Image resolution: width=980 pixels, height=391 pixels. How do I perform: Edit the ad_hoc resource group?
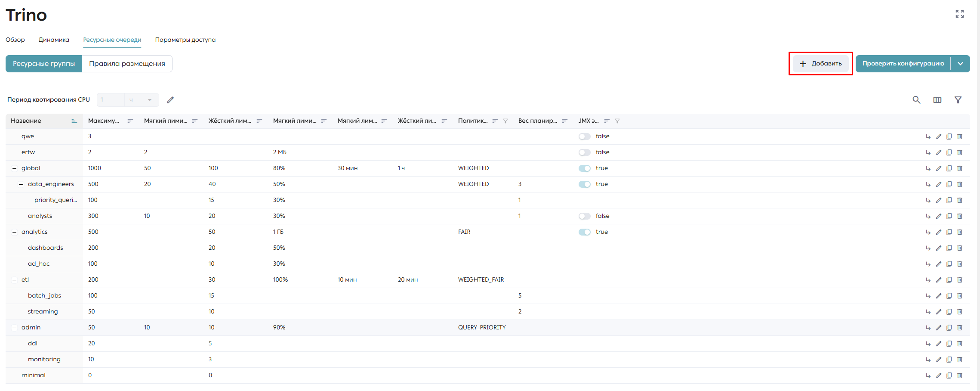click(x=938, y=264)
